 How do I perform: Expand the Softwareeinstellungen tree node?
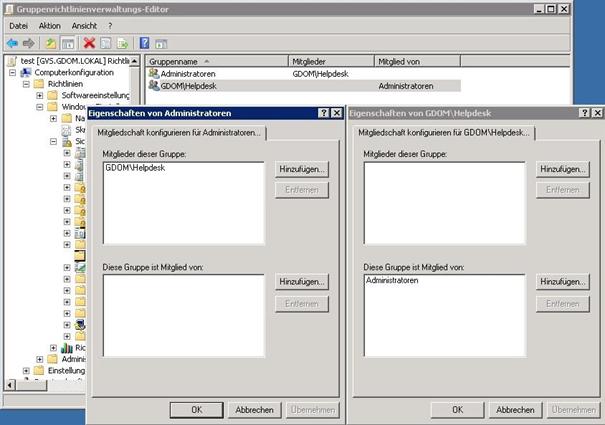click(40, 95)
